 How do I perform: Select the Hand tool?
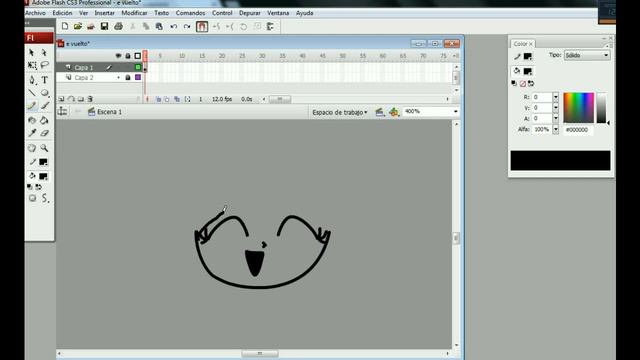click(x=32, y=148)
